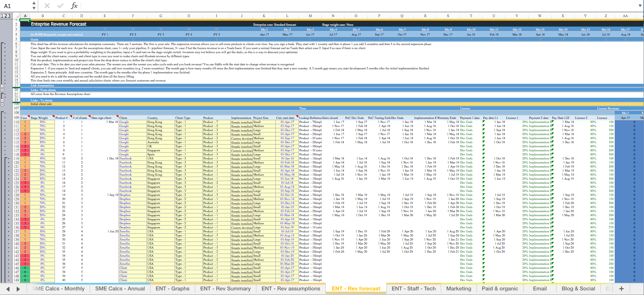Image resolution: width=644 pixels, height=295 pixels.
Task: Switch to SME Calcs - Annual tab
Action: coord(120,289)
